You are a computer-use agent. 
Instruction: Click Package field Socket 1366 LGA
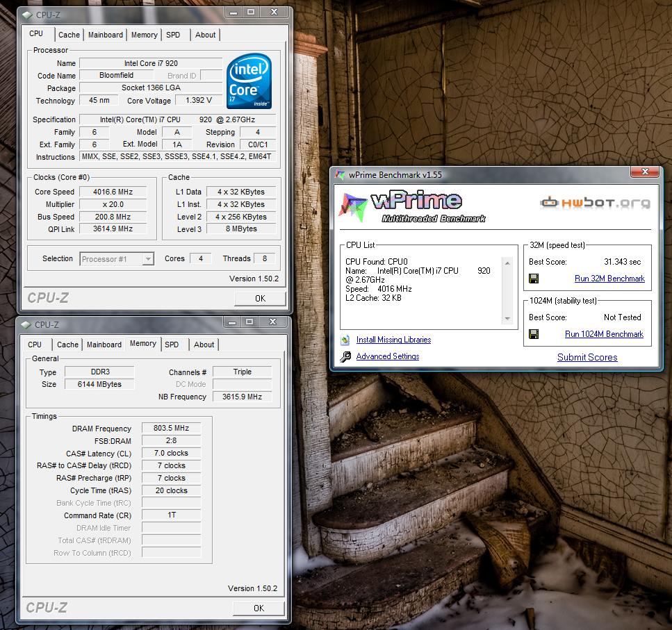pos(151,88)
